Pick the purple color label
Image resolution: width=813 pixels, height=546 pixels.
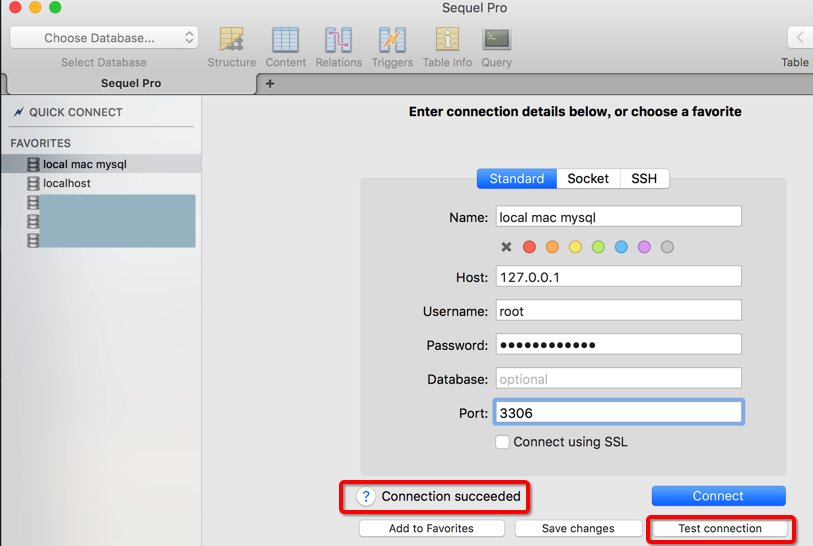click(x=644, y=247)
